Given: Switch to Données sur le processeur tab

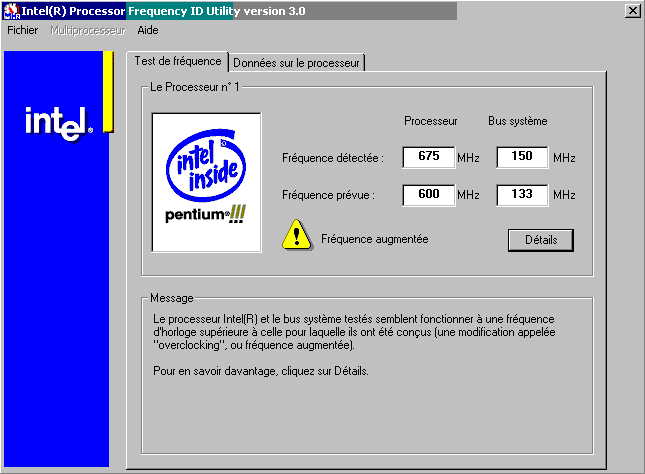Looking at the screenshot, I should click(x=296, y=63).
